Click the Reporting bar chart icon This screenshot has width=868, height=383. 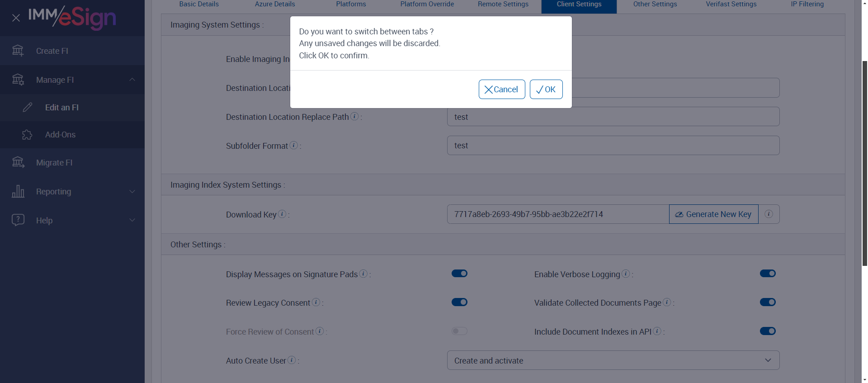click(18, 191)
